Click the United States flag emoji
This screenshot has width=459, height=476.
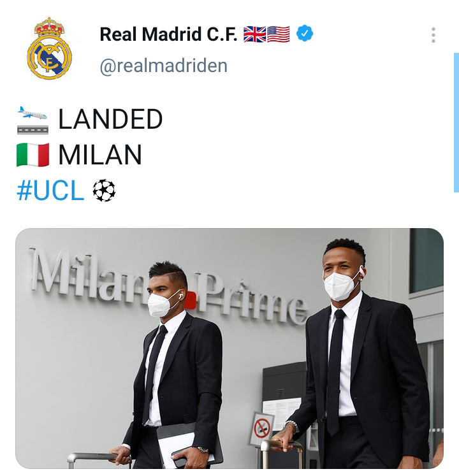(x=278, y=34)
